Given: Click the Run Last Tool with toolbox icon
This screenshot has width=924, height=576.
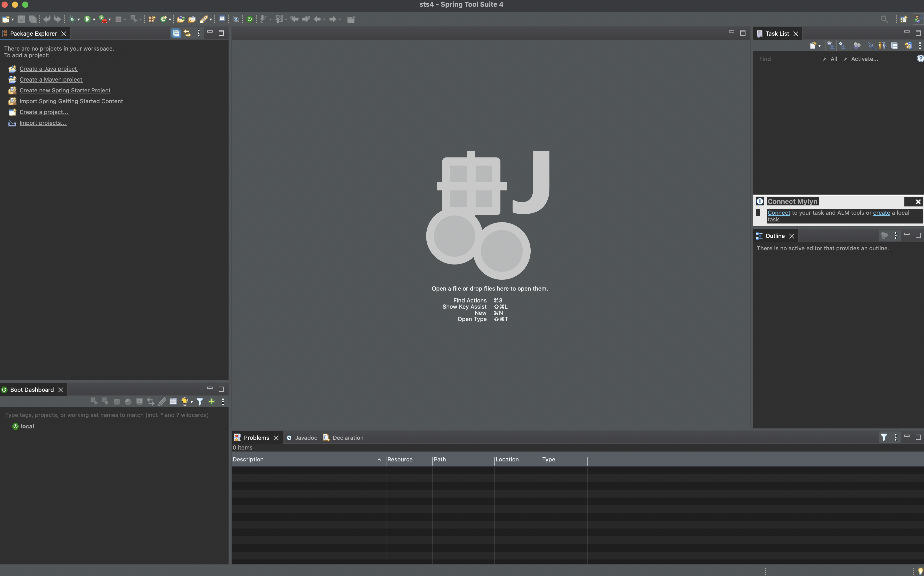Looking at the screenshot, I should 103,19.
